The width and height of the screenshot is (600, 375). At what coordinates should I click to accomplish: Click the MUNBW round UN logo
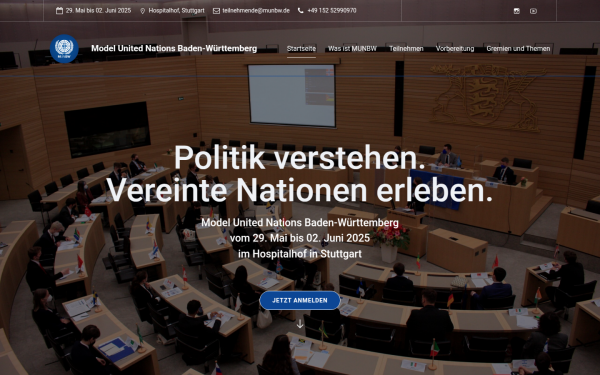tap(64, 49)
